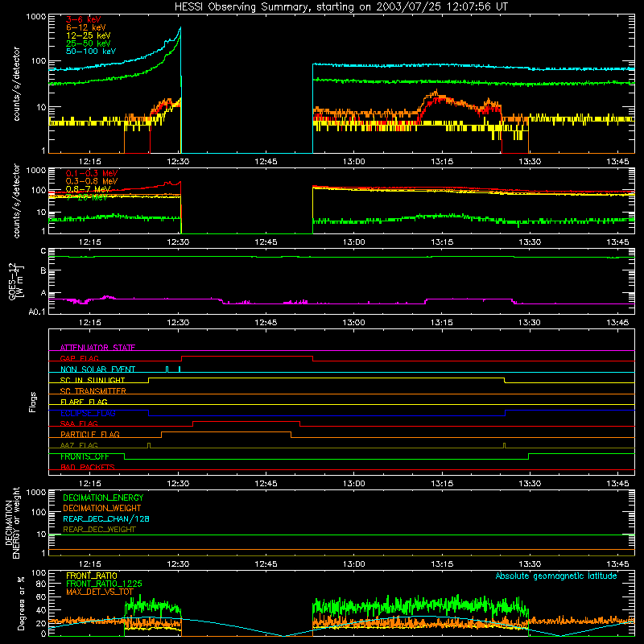Click the B class tick label on GOES panel
This screenshot has width=644, height=644.
pyautogui.click(x=43, y=271)
